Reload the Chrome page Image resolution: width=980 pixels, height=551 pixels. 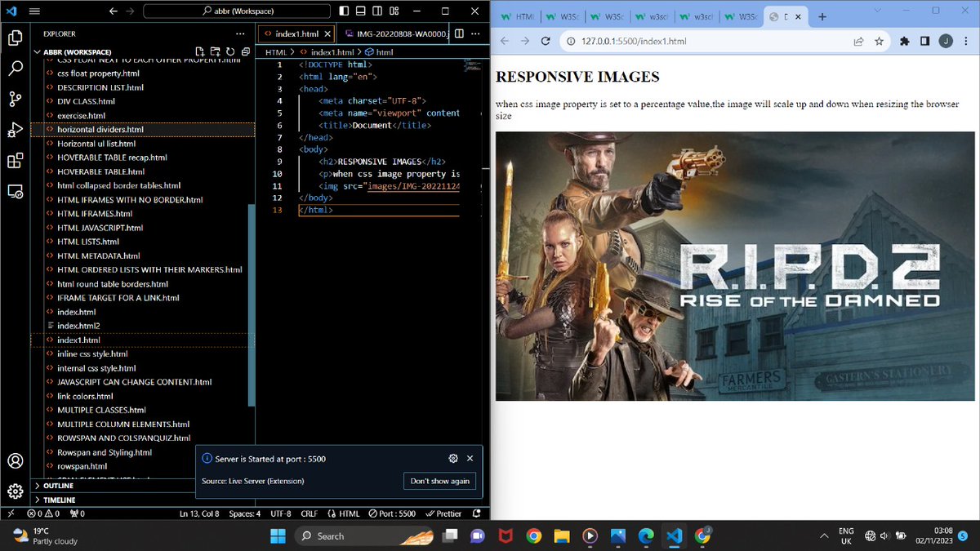pyautogui.click(x=546, y=41)
